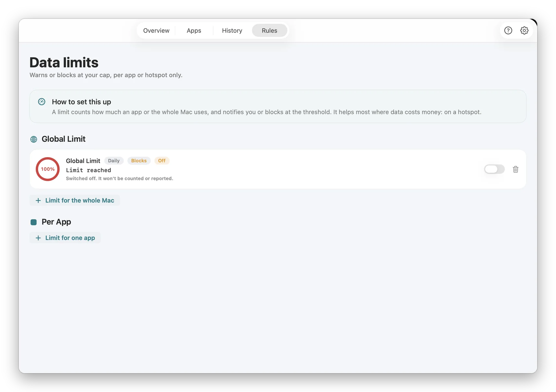Click the Data limits page heading
Viewport: 556px width, 392px height.
click(x=64, y=62)
